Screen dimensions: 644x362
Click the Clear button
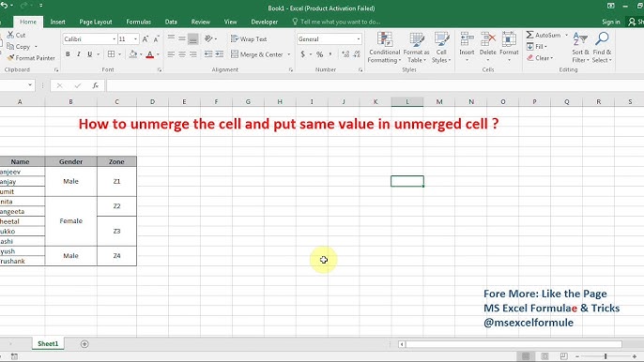click(x=540, y=58)
